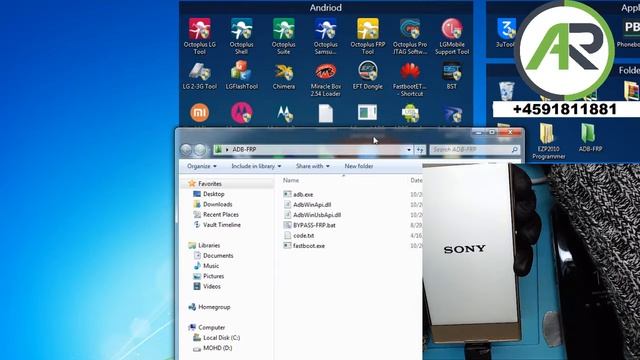Select Desktop in navigation pane
The image size is (640, 360).
(213, 194)
